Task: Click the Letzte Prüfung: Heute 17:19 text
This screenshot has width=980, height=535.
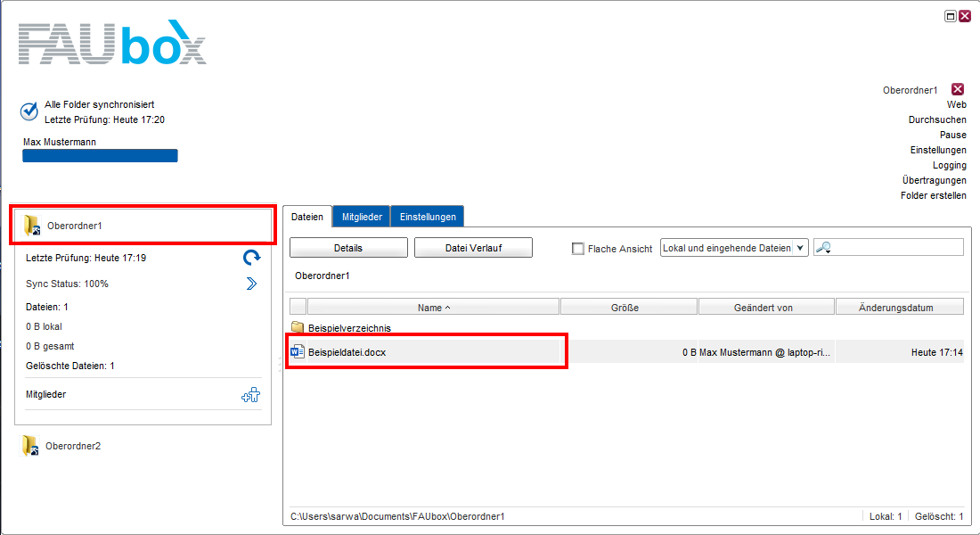Action: coord(86,258)
